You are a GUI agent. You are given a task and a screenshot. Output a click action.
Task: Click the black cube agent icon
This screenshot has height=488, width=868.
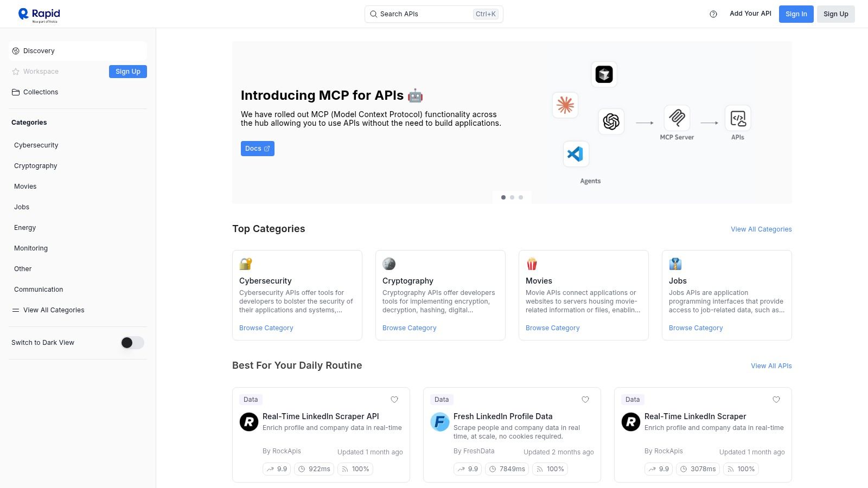coord(604,74)
